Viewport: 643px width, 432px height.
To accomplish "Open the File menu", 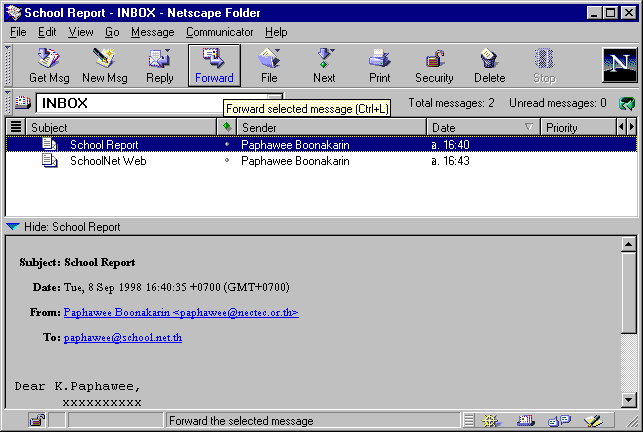I will [18, 32].
